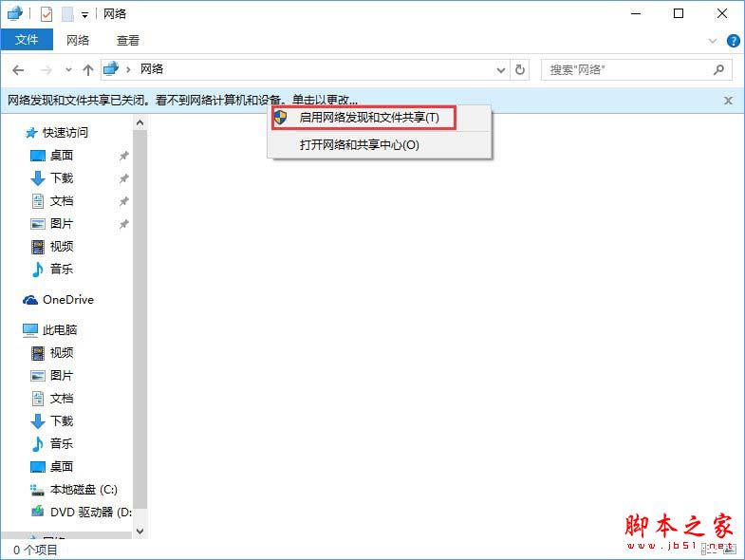This screenshot has height=560, width=745.
Task: Click pin icon next to 图片
Action: pos(123,224)
